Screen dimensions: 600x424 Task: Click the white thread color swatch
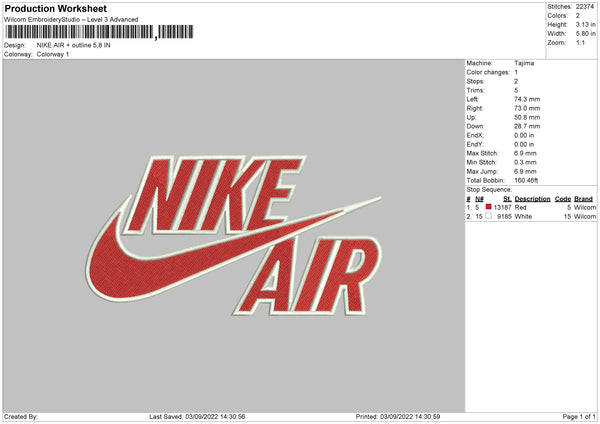[x=488, y=216]
